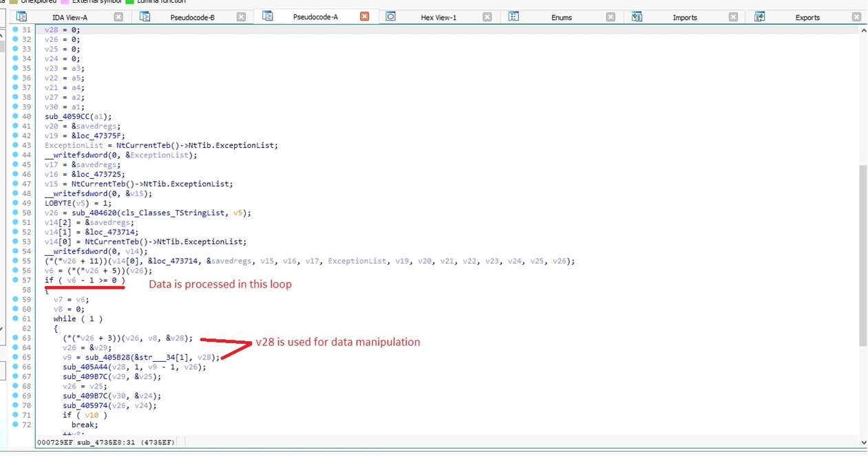Click the IDA View-A tab icon
The height and width of the screenshot is (456, 868).
[x=21, y=17]
